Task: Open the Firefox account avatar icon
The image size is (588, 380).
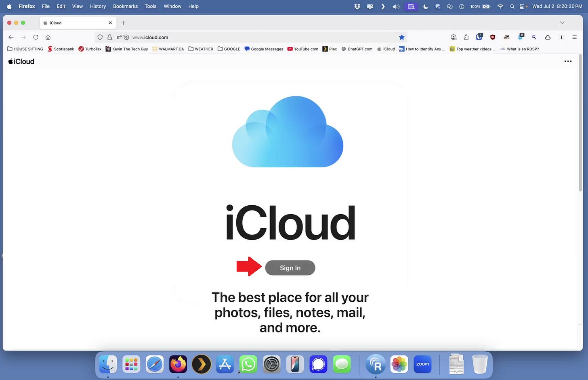Action: coord(454,37)
